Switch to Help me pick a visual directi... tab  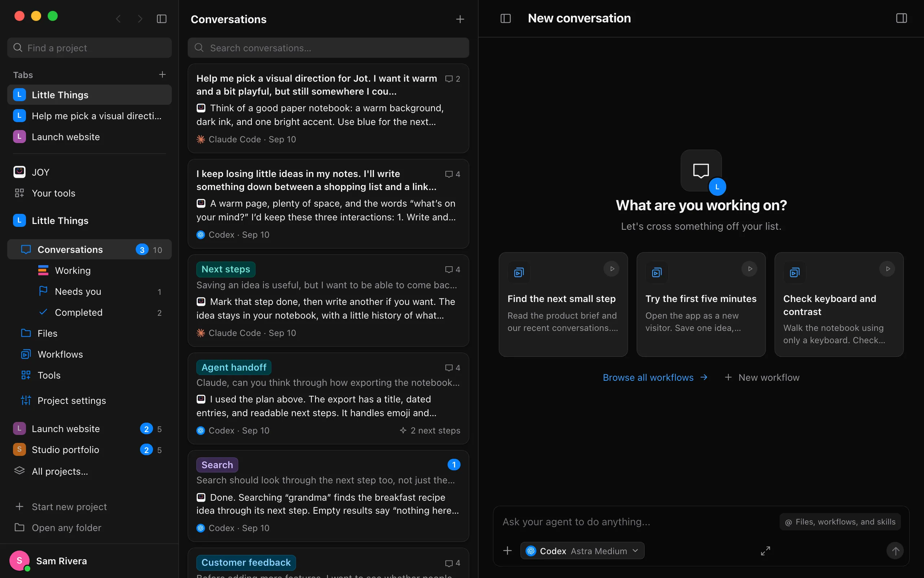[x=90, y=116]
